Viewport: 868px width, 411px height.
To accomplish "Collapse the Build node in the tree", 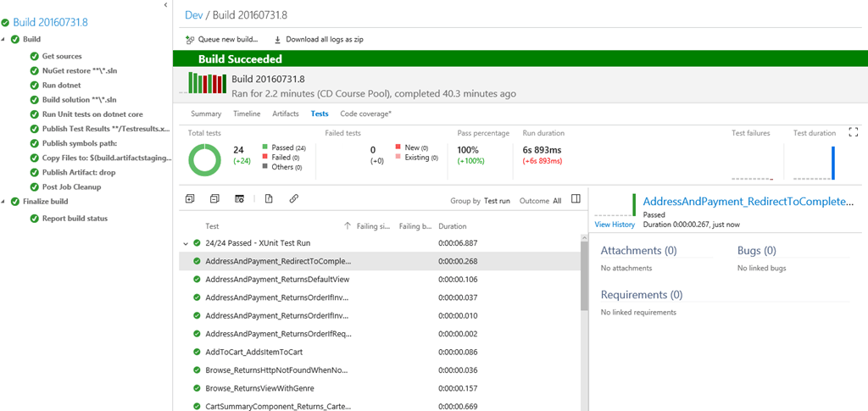I will point(3,40).
